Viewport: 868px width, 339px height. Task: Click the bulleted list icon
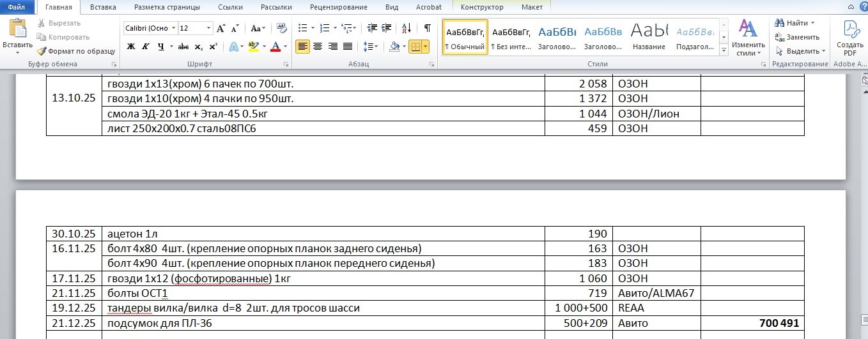pyautogui.click(x=304, y=28)
